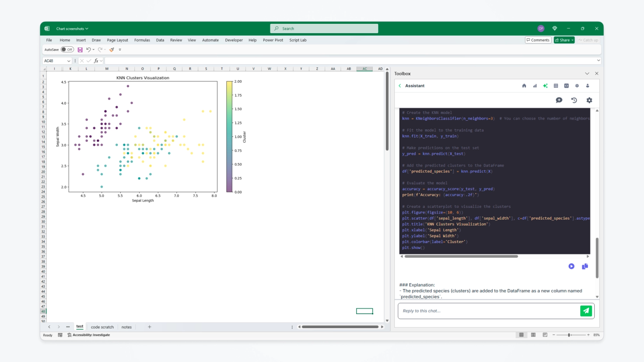Select column header AC
Image resolution: width=644 pixels, height=362 pixels.
tap(364, 69)
